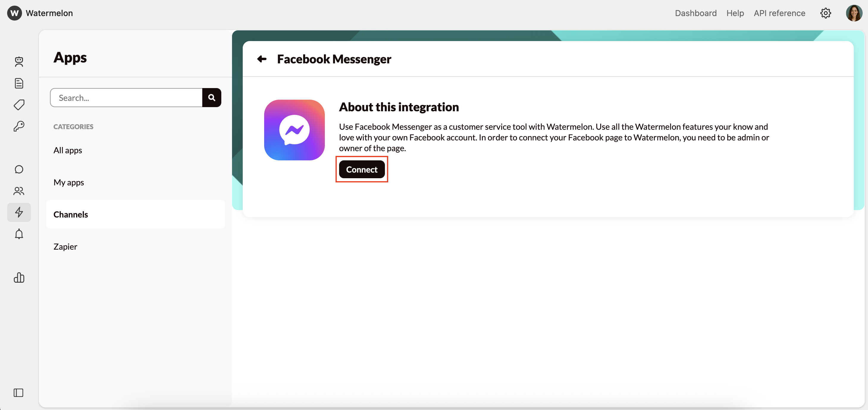Click the API keys icon in sidebar
The image size is (868, 410).
pos(19,126)
